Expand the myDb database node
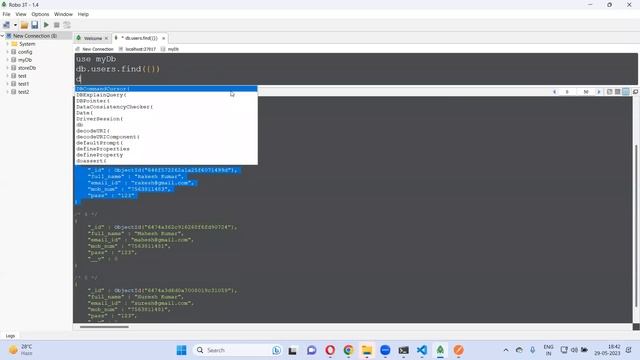640x360 pixels. [7, 60]
